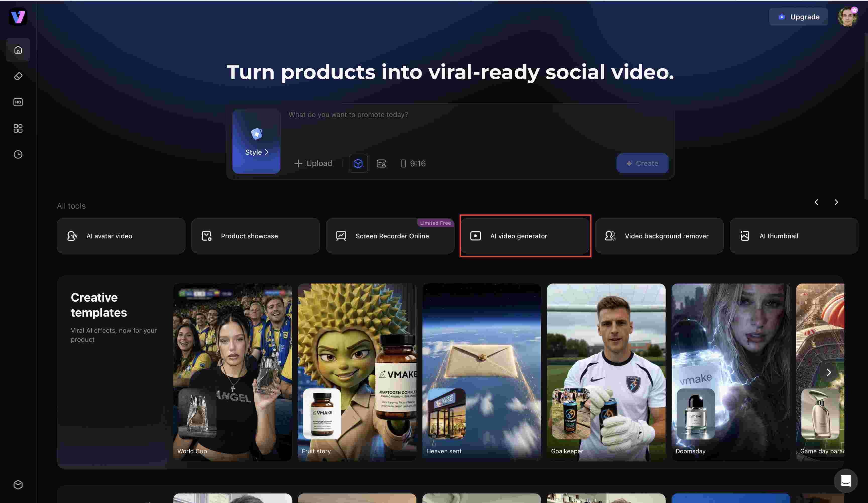Click the Heaven sent storefront inset image
The height and width of the screenshot is (503, 868).
[x=446, y=414]
